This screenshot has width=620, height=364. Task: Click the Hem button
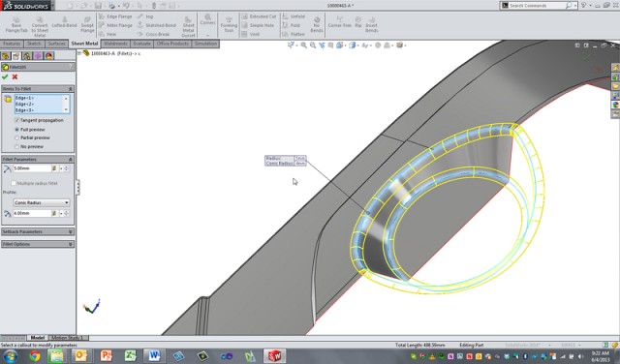pos(108,35)
